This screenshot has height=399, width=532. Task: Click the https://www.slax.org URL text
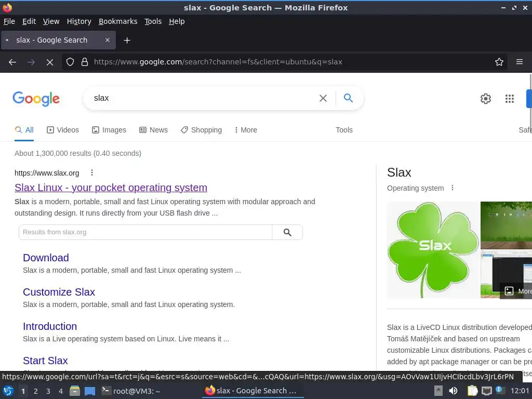pyautogui.click(x=47, y=173)
